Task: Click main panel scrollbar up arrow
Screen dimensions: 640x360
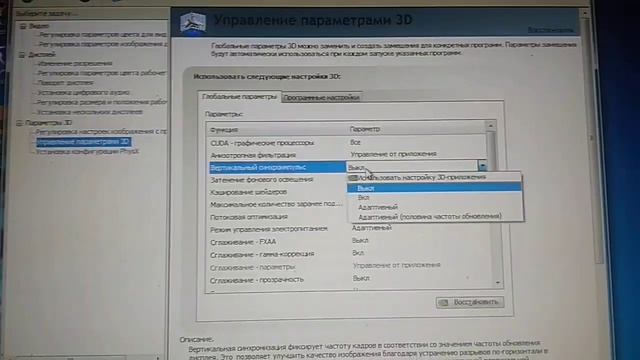Action: pos(584,13)
